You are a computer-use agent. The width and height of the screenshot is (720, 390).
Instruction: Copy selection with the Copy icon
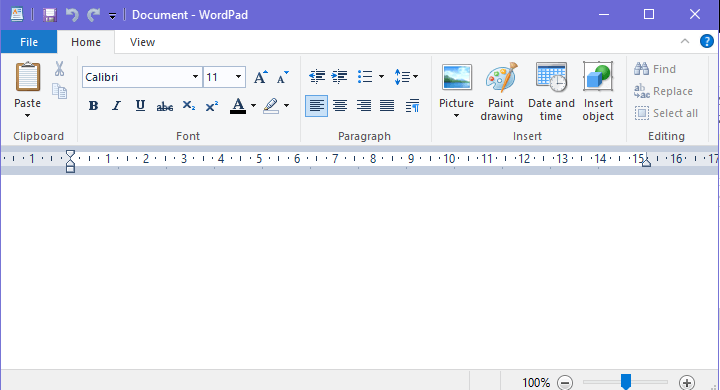[59, 91]
